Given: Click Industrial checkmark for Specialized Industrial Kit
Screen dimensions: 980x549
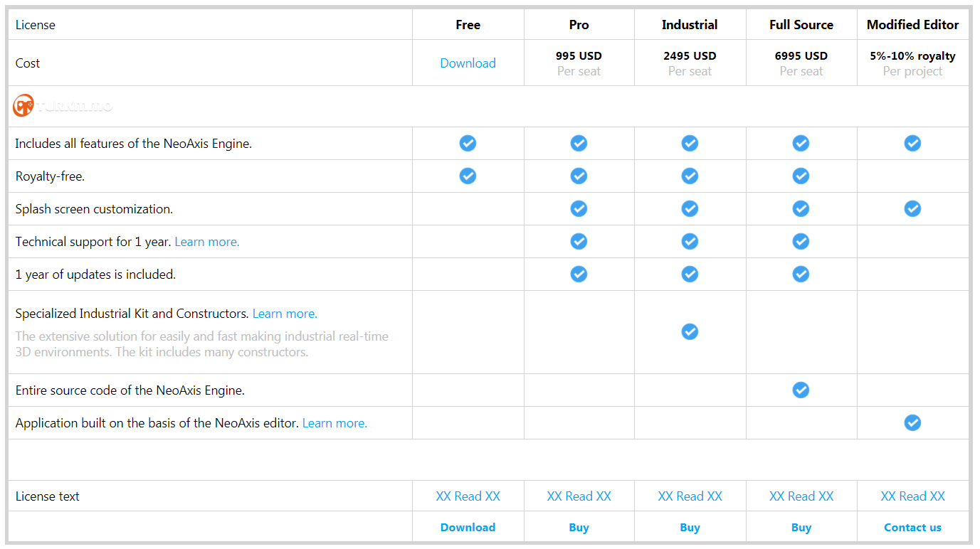Looking at the screenshot, I should tap(690, 331).
